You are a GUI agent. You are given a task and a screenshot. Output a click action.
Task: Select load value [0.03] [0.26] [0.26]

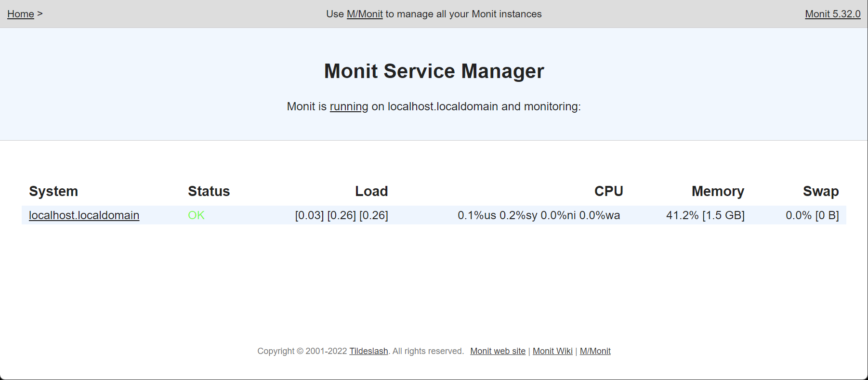pyautogui.click(x=342, y=215)
